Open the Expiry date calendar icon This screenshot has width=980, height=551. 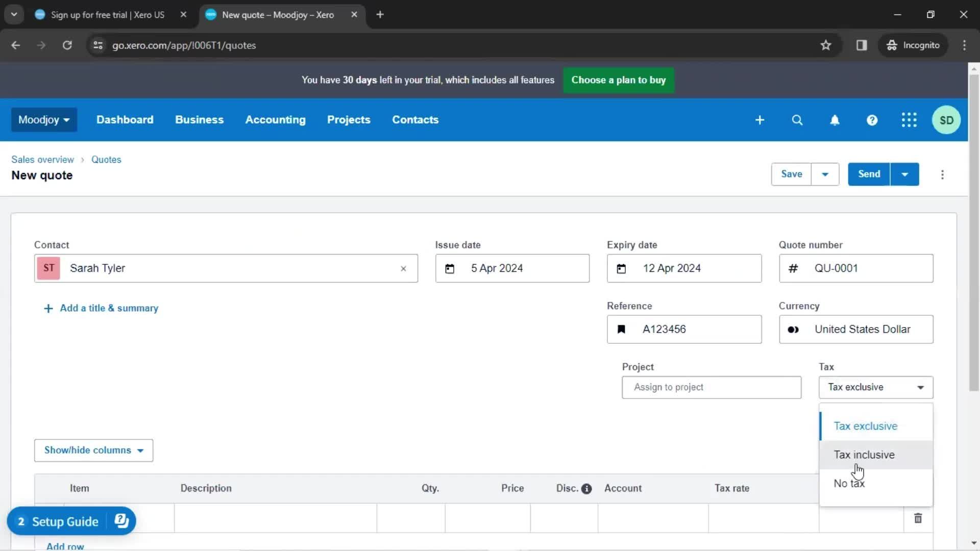point(621,268)
